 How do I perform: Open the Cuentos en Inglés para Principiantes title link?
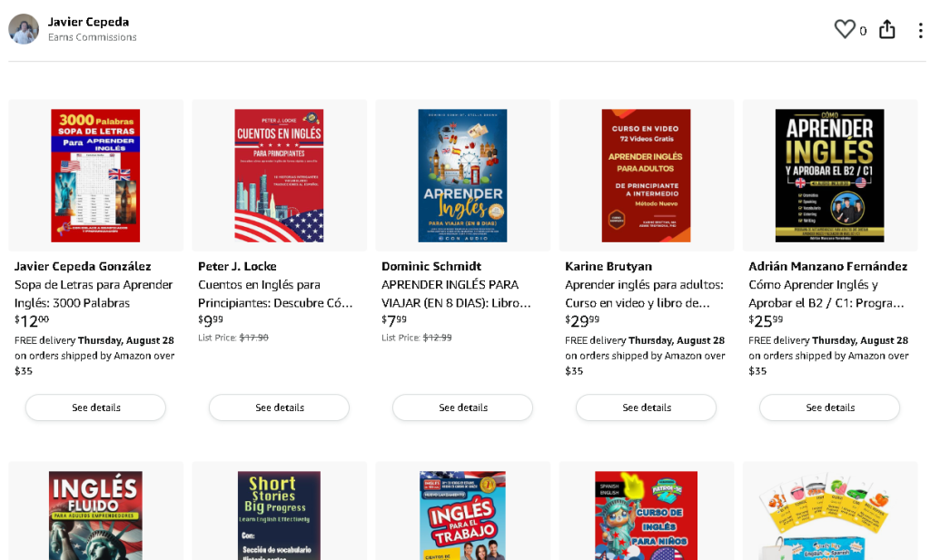coord(275,293)
